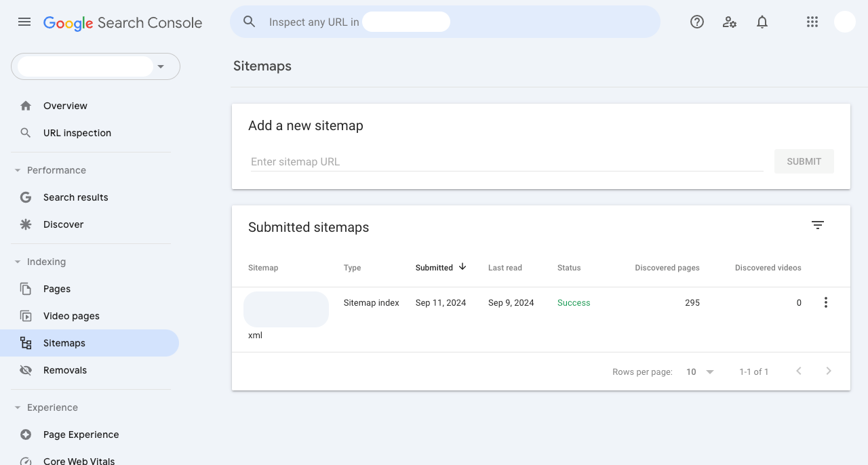Click the SUBMIT sitemap button
The image size is (868, 465).
[x=804, y=161]
